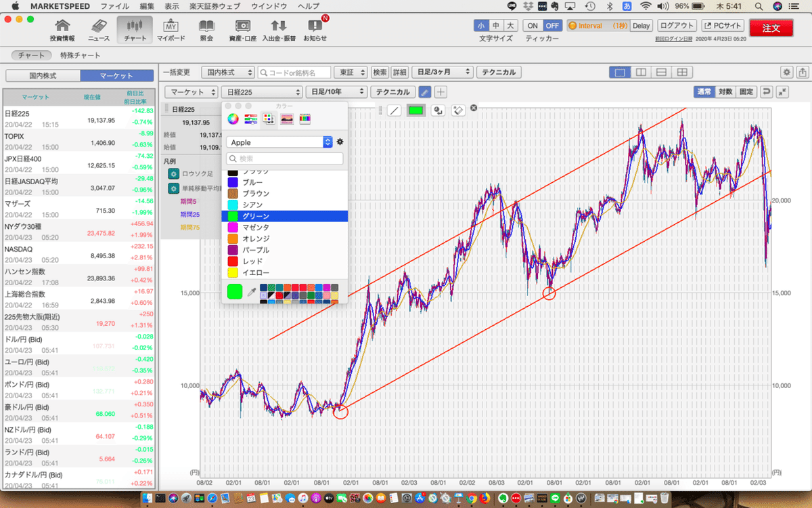The image size is (812, 508).
Task: Set text size to 大
Action: [511, 26]
